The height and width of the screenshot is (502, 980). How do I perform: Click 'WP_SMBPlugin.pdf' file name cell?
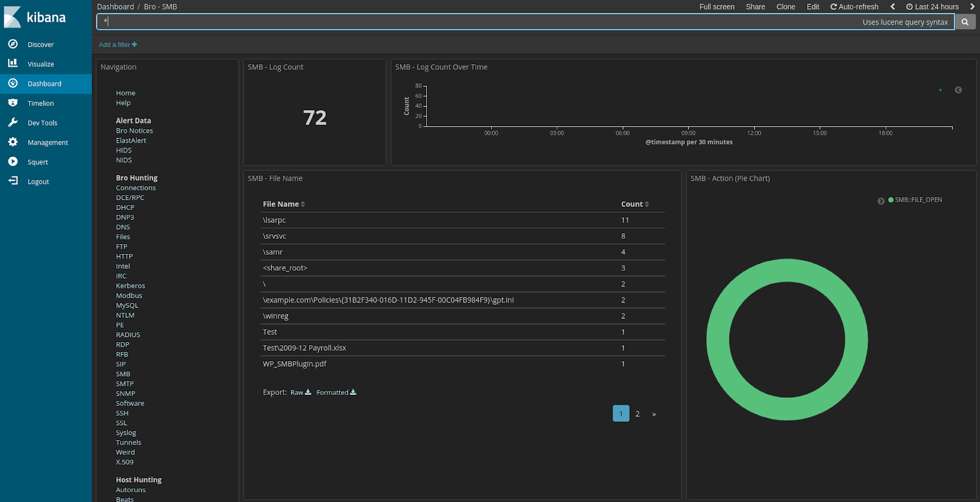click(x=295, y=364)
